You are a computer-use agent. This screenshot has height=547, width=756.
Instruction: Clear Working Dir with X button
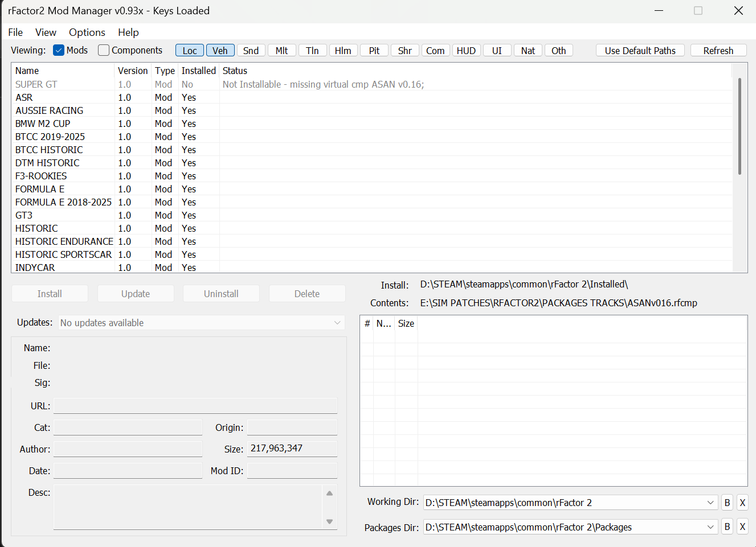point(742,503)
